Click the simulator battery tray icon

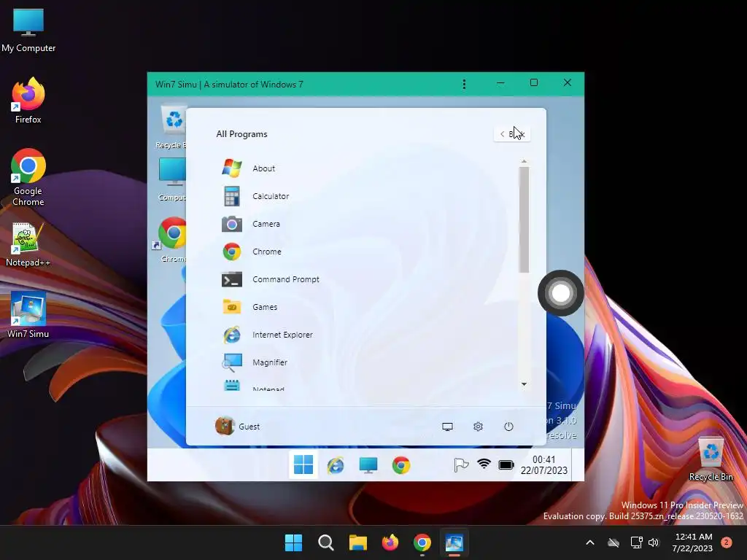[x=506, y=464]
